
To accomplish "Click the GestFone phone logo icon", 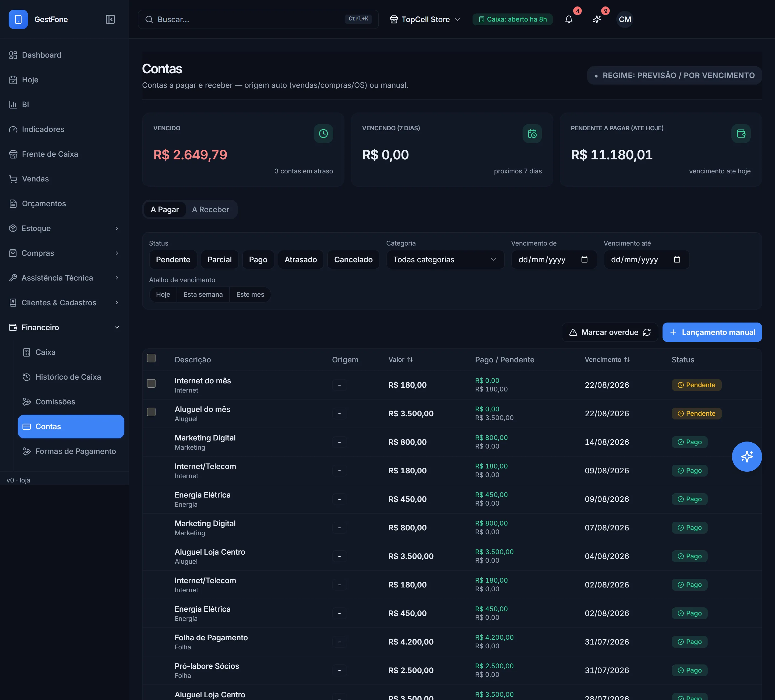I will coord(18,19).
